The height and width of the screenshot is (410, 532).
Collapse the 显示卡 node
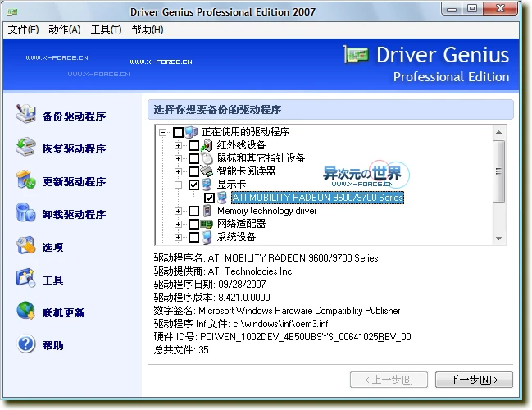[178, 184]
